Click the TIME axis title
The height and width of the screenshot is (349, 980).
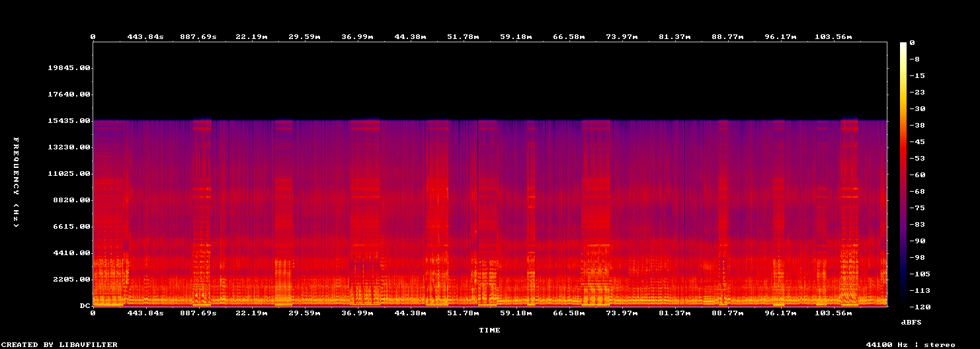coord(490,330)
